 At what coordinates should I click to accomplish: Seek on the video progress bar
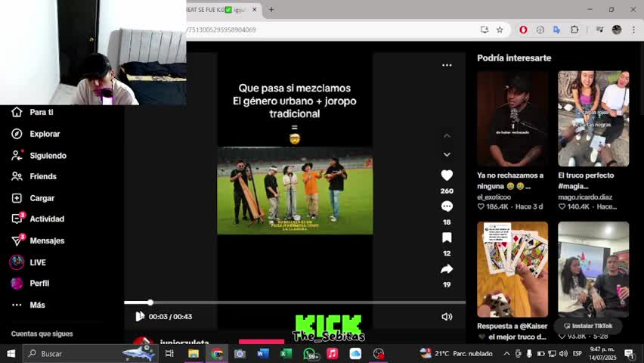pyautogui.click(x=295, y=302)
